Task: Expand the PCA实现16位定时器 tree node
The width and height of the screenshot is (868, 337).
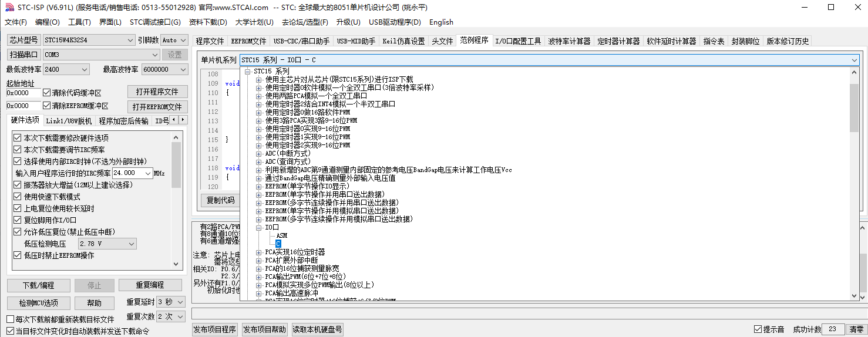Action: click(258, 252)
